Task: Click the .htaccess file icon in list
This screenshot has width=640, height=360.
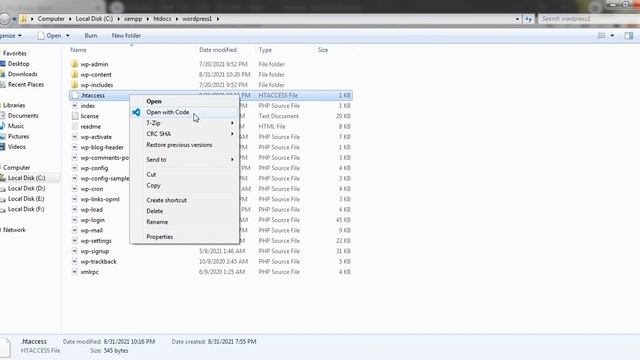Action: (75, 95)
